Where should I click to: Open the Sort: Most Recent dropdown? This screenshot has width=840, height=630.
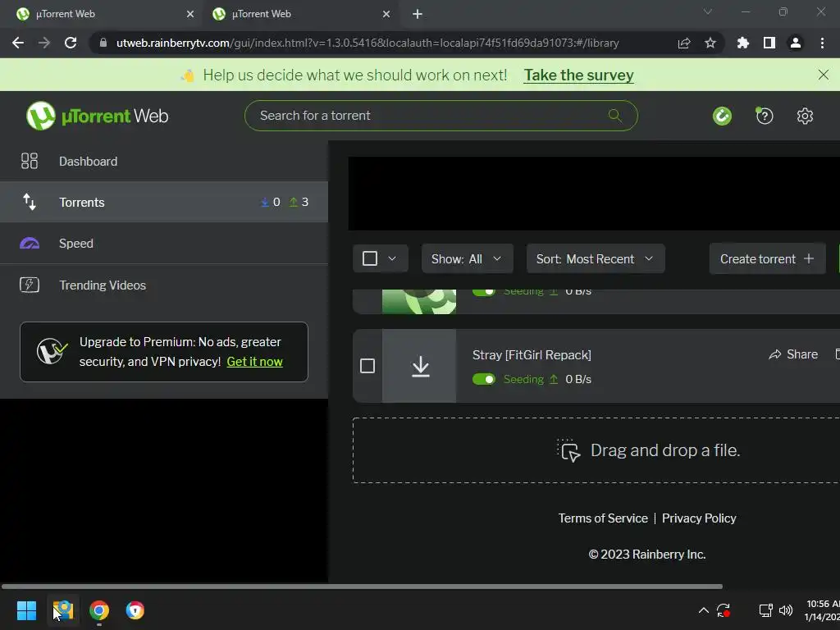click(596, 258)
